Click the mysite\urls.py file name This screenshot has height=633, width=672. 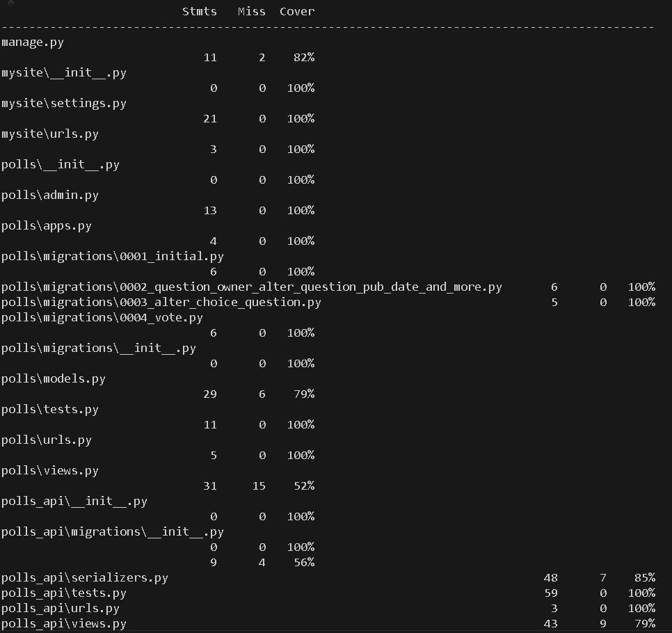pos(50,134)
